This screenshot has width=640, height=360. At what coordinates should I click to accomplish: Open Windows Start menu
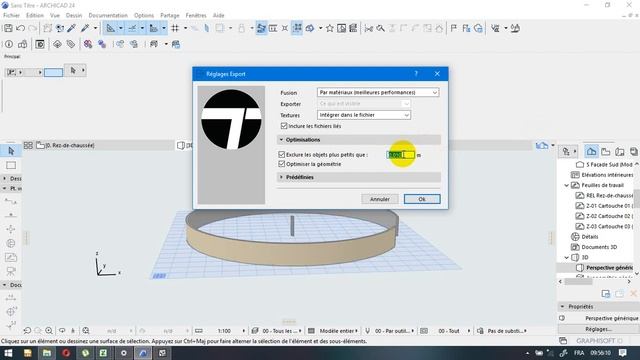coord(8,353)
